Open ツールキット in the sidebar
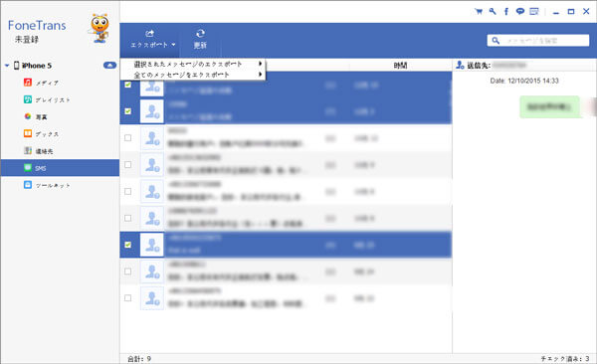597x364 pixels. [x=60, y=185]
